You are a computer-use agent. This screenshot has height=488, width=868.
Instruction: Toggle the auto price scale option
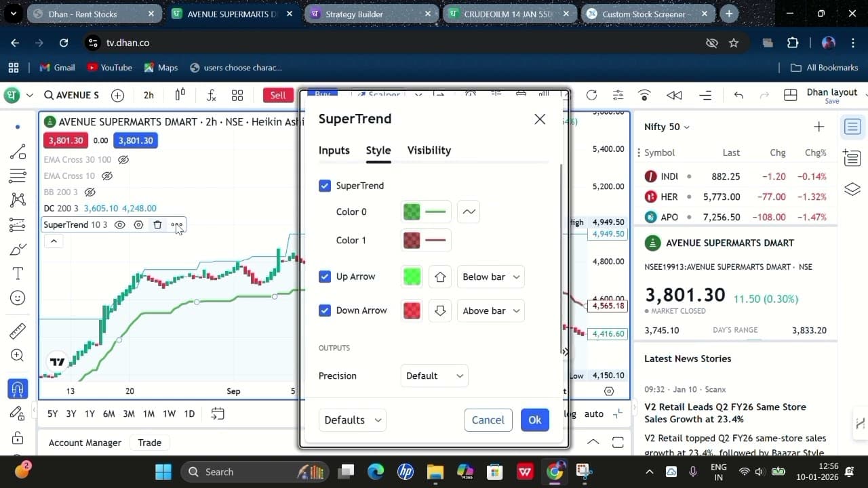click(x=593, y=413)
